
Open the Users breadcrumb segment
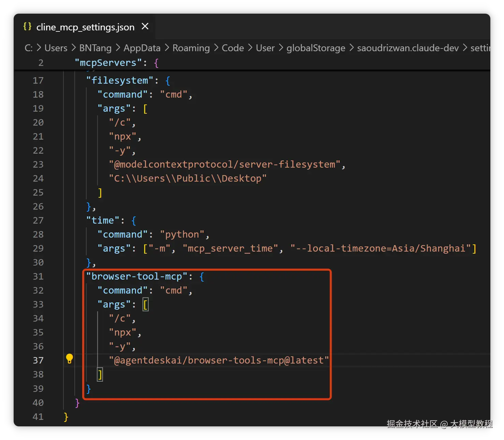[x=56, y=48]
